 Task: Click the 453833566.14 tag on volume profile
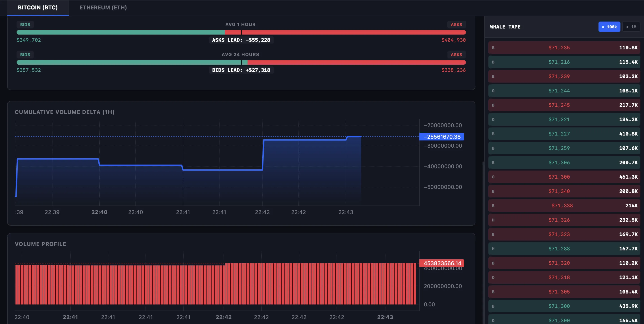pyautogui.click(x=442, y=263)
